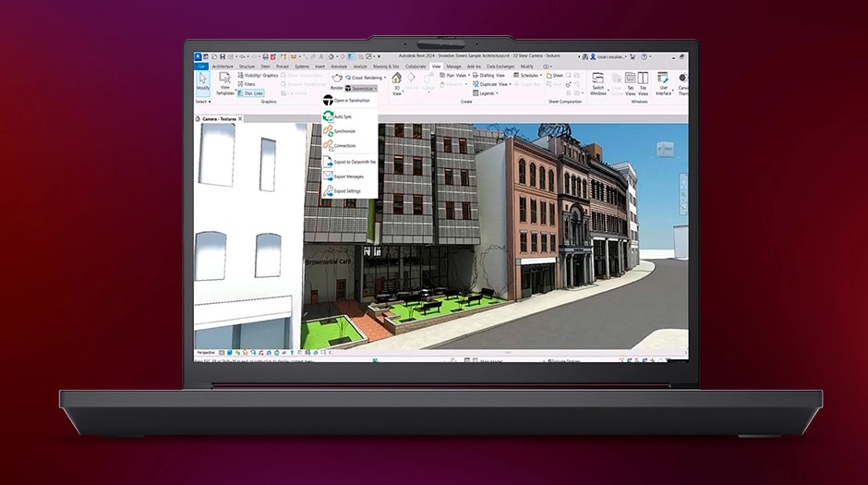Screen dimensions: 868x485
Task: Switch to Architecture ribbon tab
Action: [x=223, y=67]
